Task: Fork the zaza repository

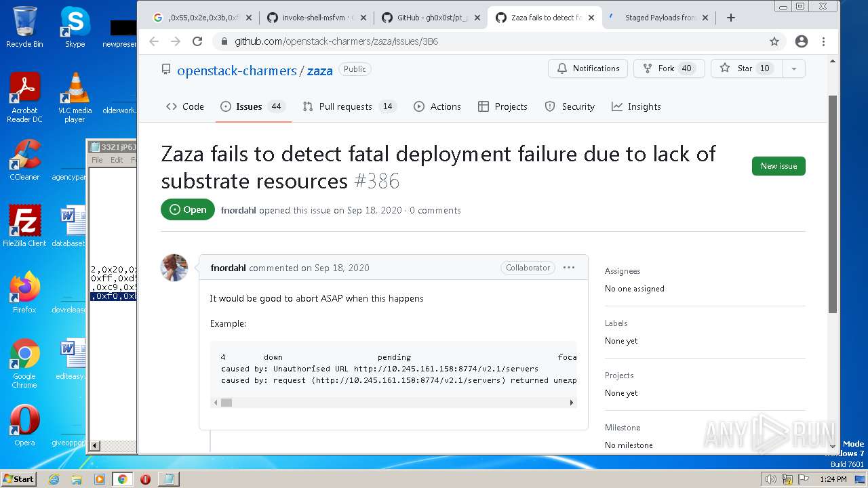Action: pyautogui.click(x=669, y=68)
